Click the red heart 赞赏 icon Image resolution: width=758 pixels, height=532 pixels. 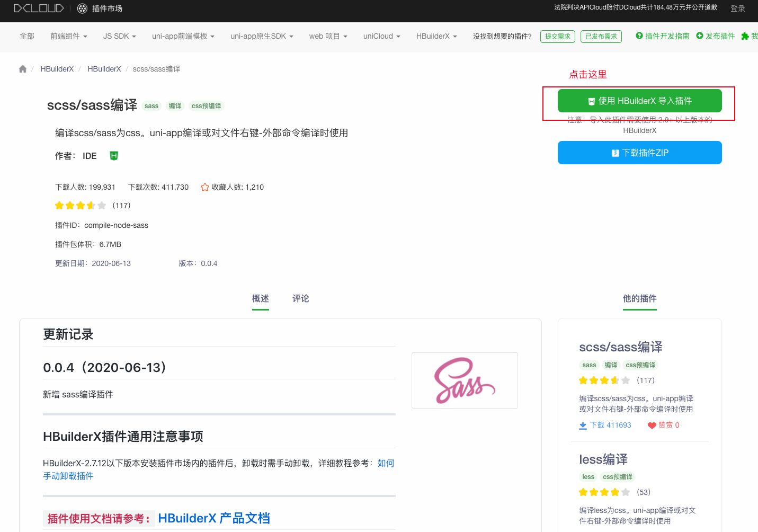coord(652,425)
